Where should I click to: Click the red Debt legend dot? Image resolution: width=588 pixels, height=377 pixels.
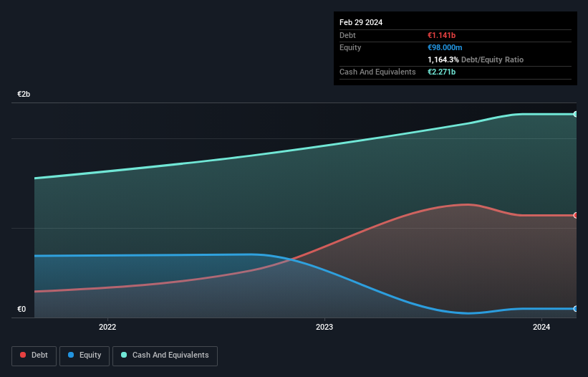tap(23, 355)
